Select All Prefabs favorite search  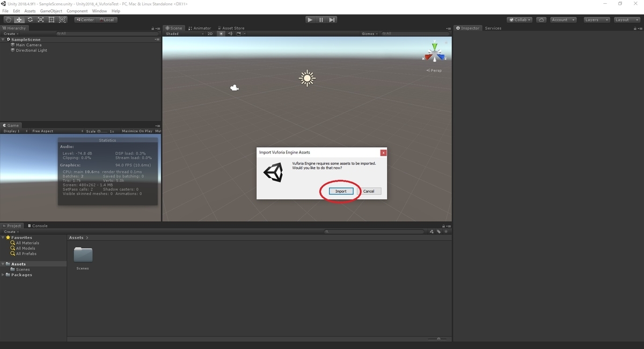point(23,253)
